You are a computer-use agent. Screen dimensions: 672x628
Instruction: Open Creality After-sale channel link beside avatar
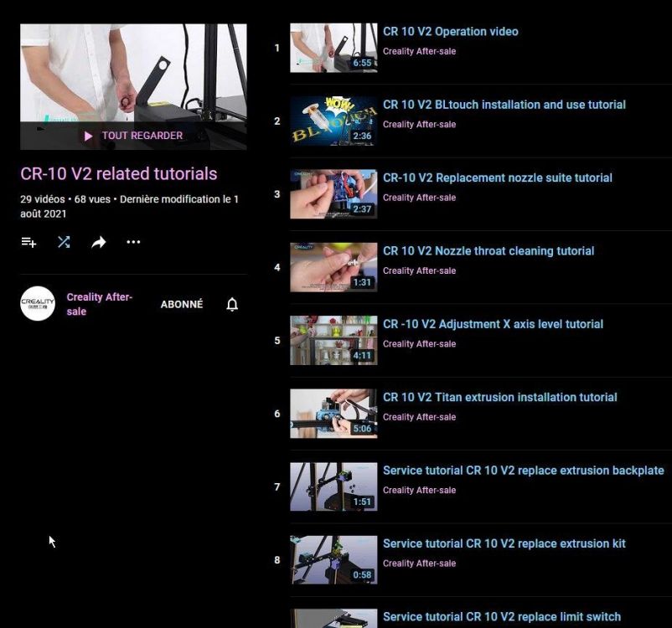(x=100, y=304)
